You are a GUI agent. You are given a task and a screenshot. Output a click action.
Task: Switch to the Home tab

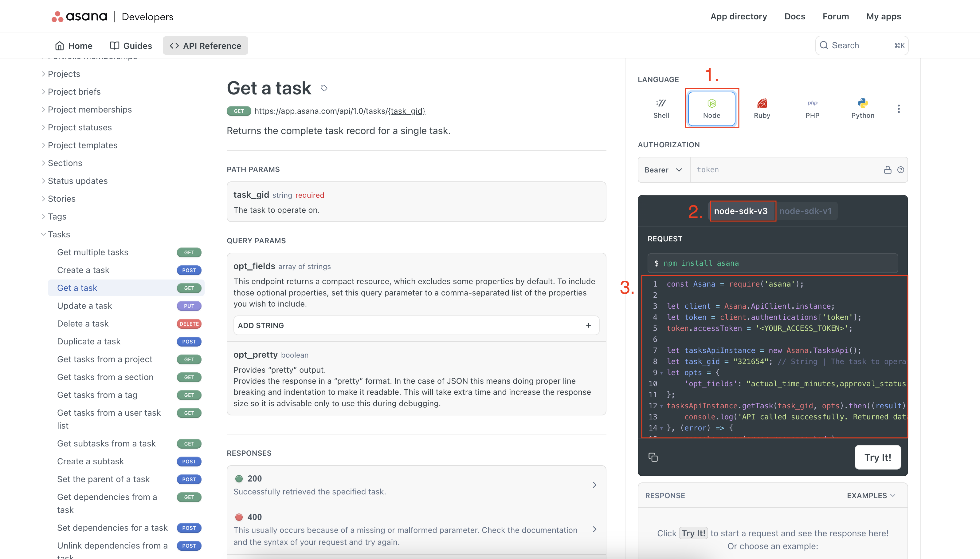point(74,46)
